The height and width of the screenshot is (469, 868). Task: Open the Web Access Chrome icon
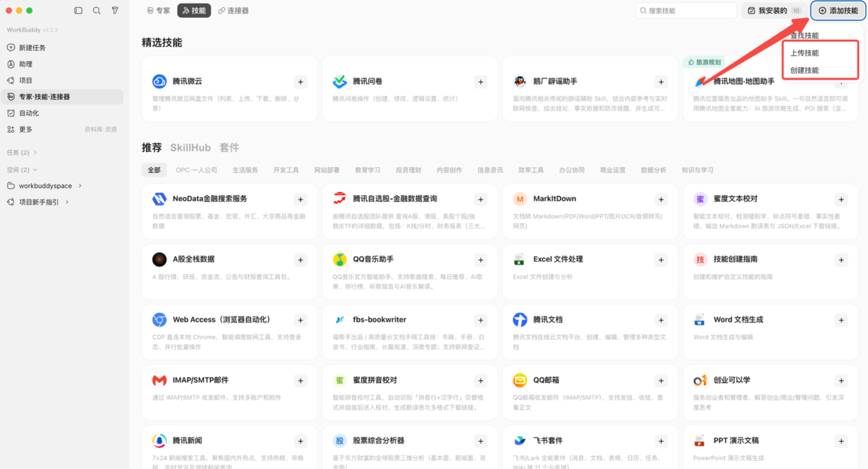coord(159,320)
